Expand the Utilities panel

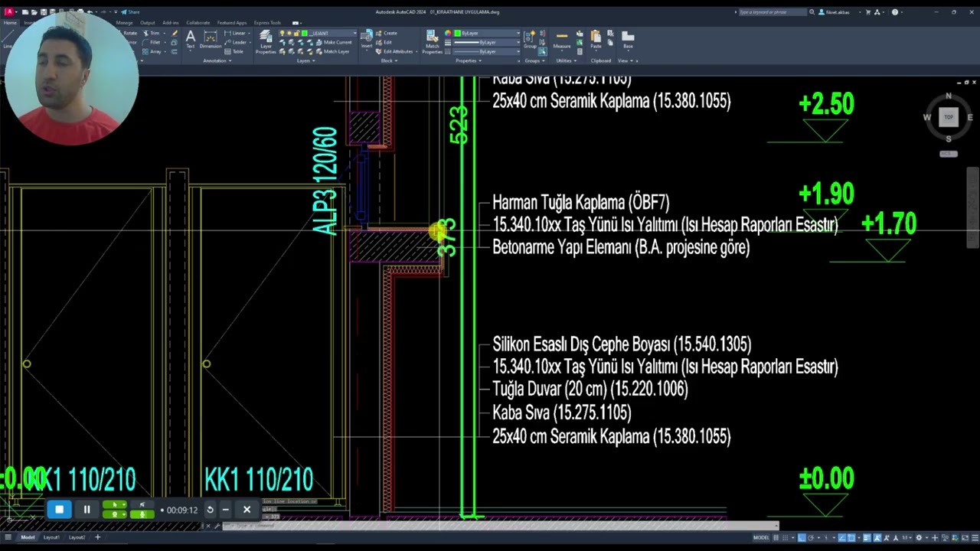pyautogui.click(x=566, y=60)
